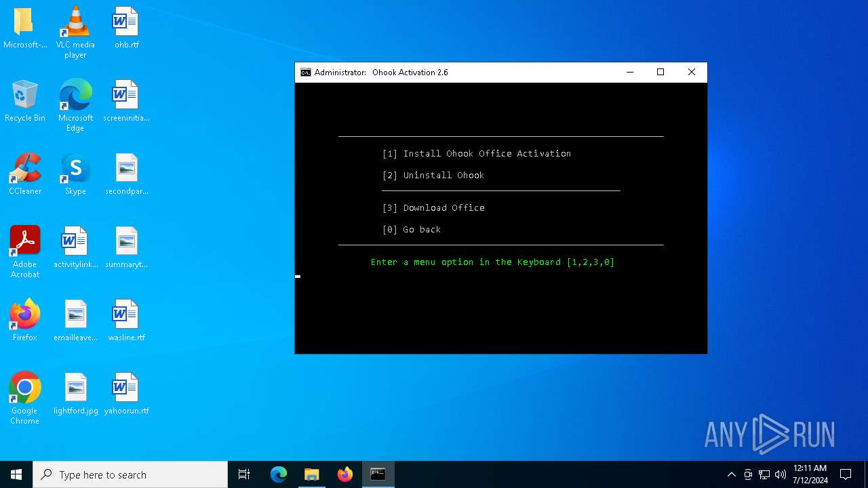Image resolution: width=868 pixels, height=488 pixels.
Task: Open the notifications action center
Action: 846,474
